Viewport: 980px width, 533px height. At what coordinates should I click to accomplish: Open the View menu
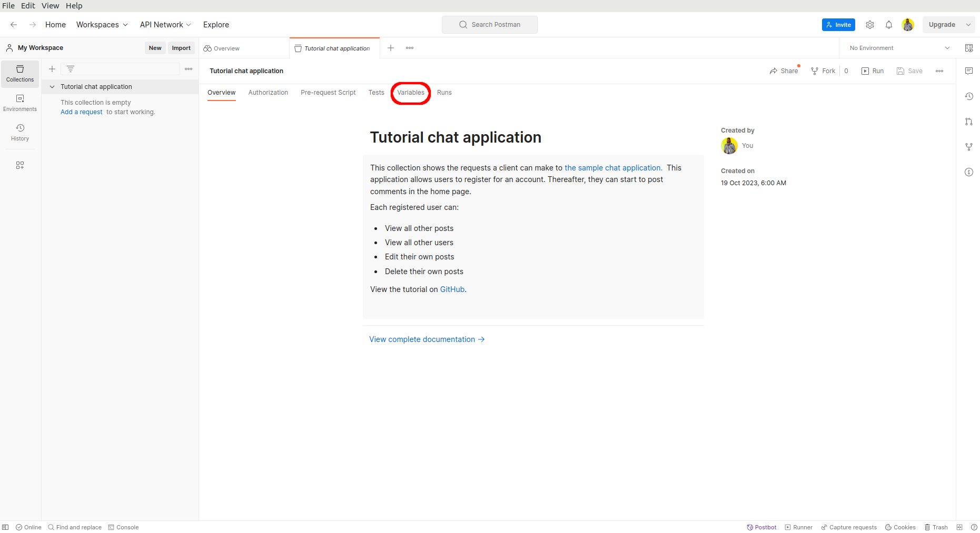click(x=51, y=6)
